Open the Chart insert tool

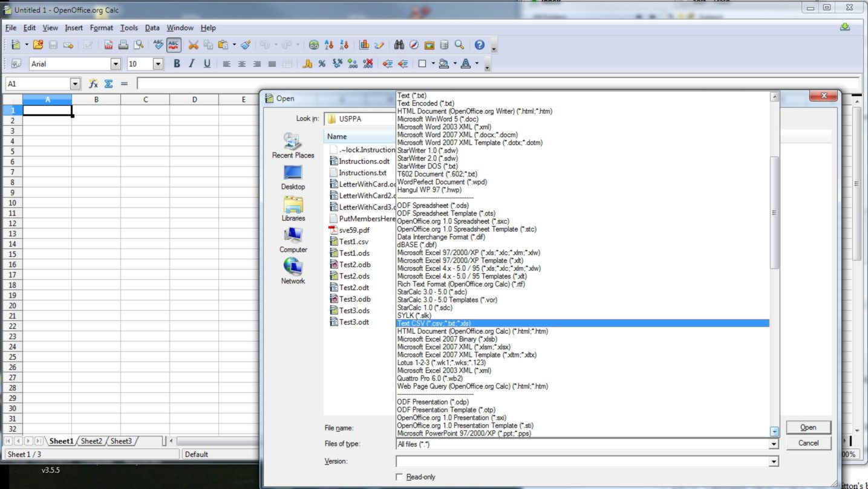[364, 45]
